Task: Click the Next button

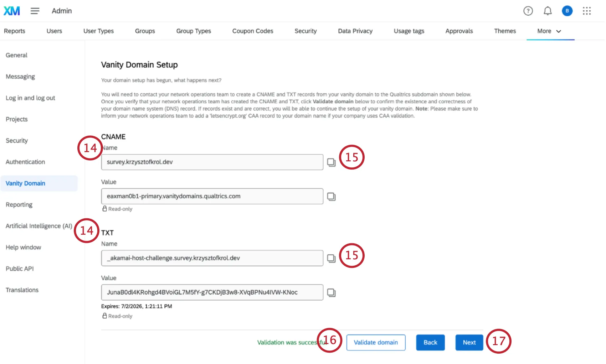Action: [469, 343]
